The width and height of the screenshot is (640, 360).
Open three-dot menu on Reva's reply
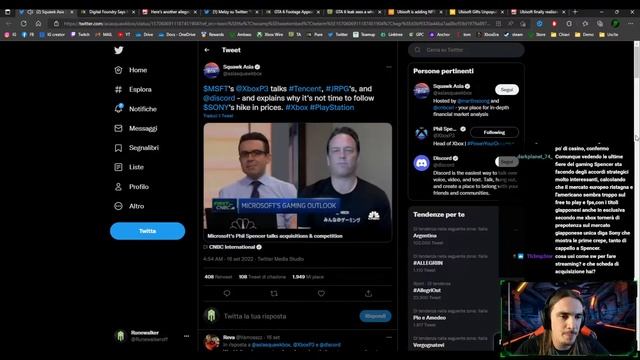tap(389, 338)
